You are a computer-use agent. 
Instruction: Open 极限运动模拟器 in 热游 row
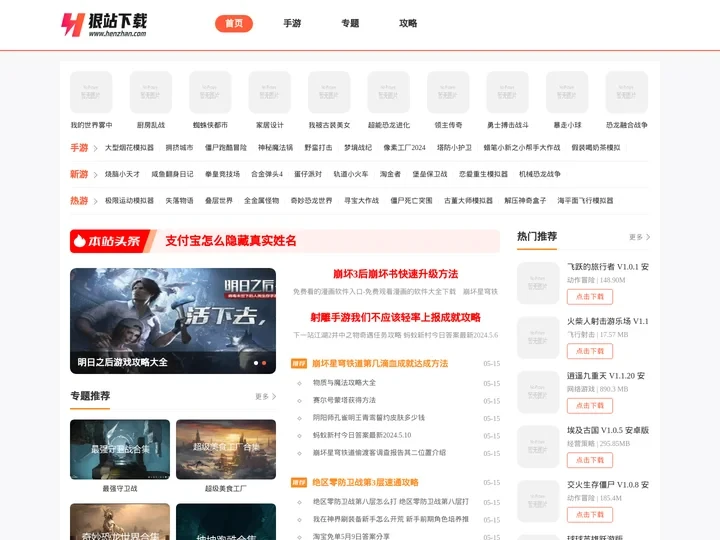(x=129, y=201)
